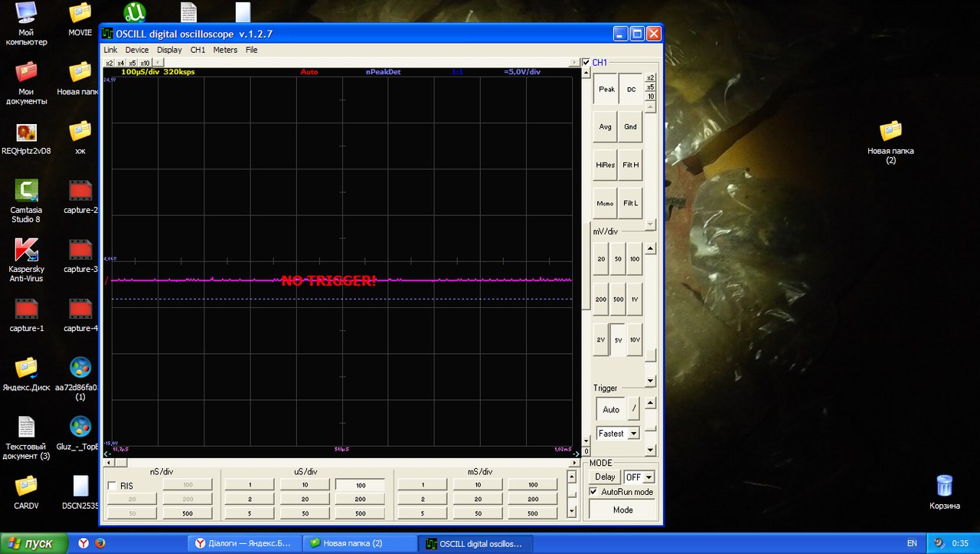The image size is (980, 554).
Task: Toggle the AutoRun mode checkbox
Action: click(x=593, y=492)
